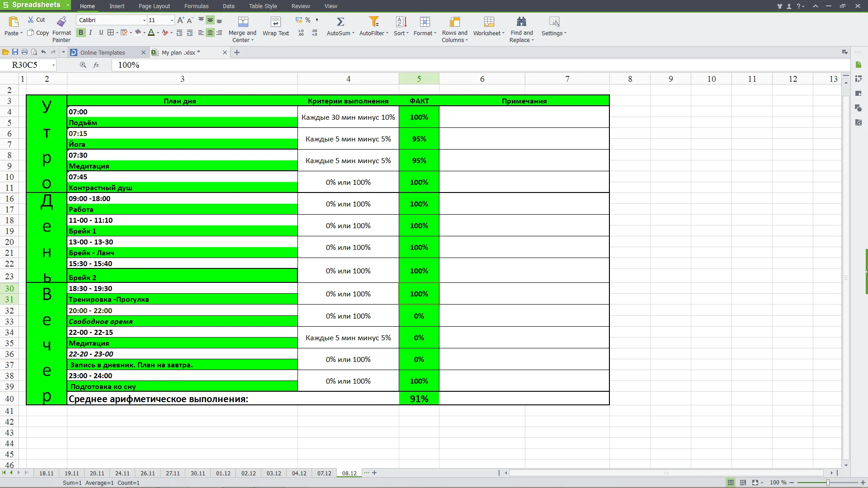
Task: Click the fill color bucket icon
Action: coord(138,33)
